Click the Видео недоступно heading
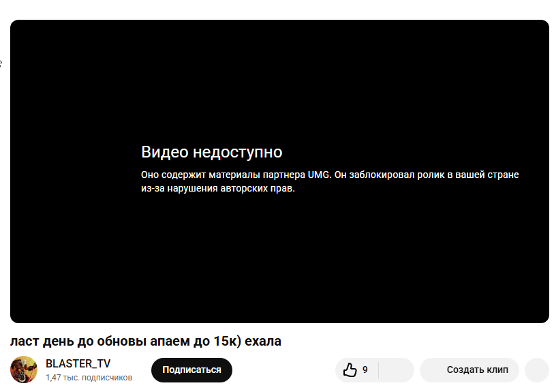Viewport: 554px width, 392px height. (212, 152)
